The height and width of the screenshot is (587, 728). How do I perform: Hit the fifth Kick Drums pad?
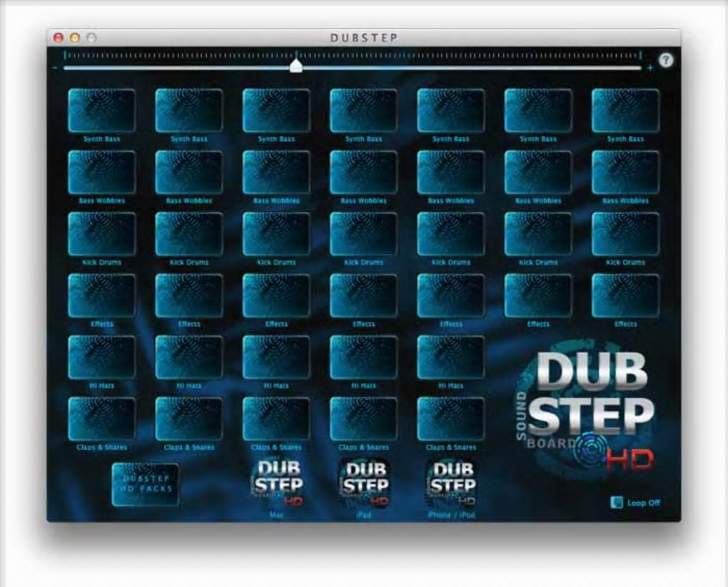click(451, 234)
